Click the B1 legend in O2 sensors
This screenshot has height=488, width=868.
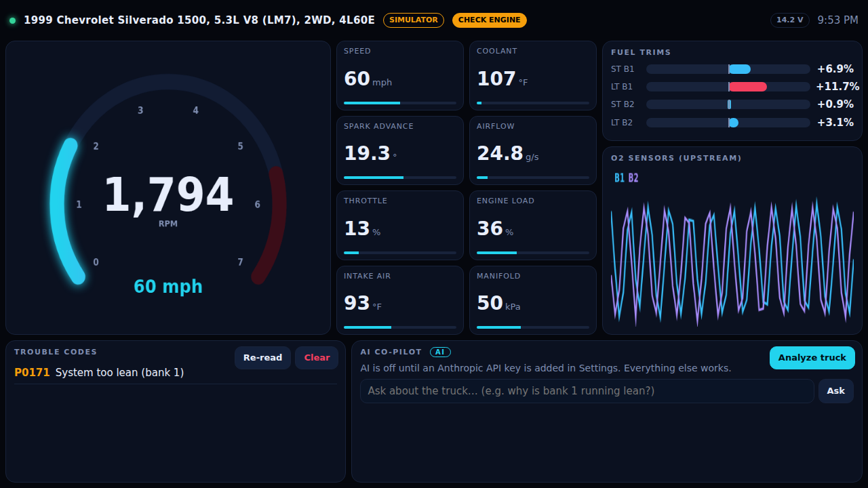[x=619, y=178]
